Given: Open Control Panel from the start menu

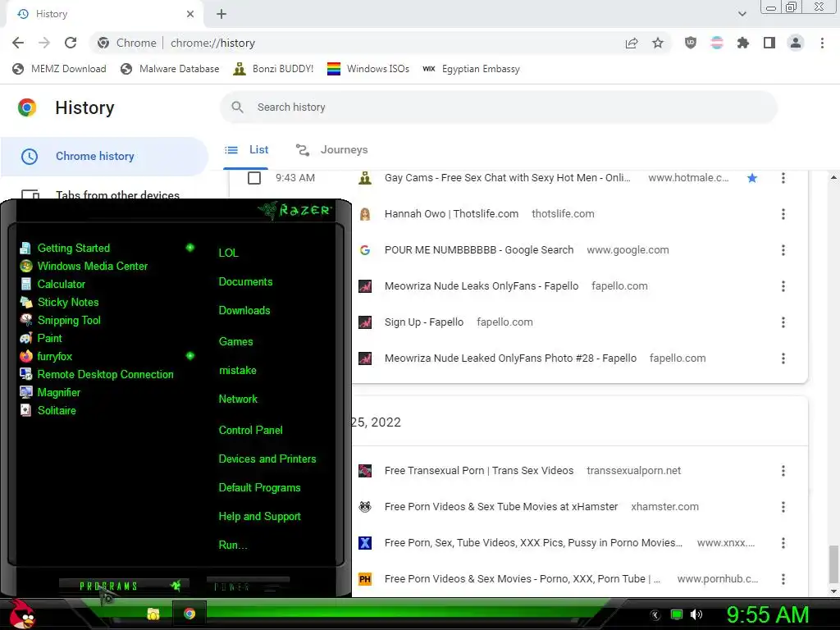Looking at the screenshot, I should (250, 430).
